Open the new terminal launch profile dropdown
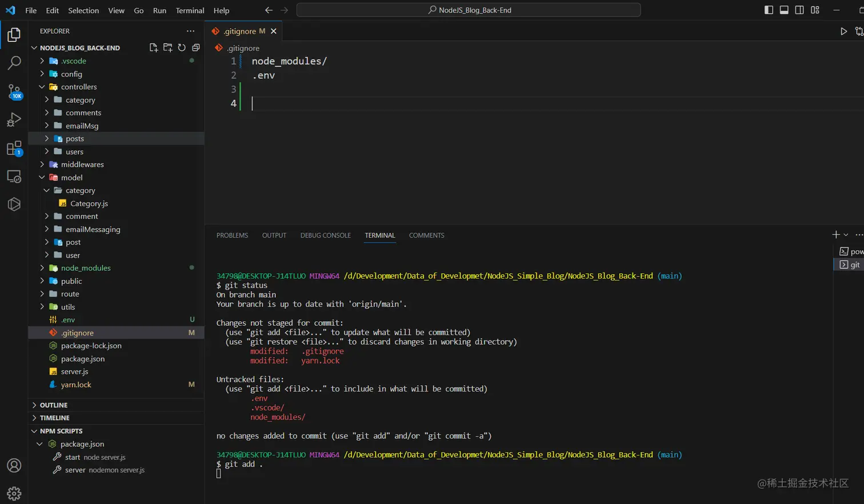The height and width of the screenshot is (504, 864). (x=846, y=235)
